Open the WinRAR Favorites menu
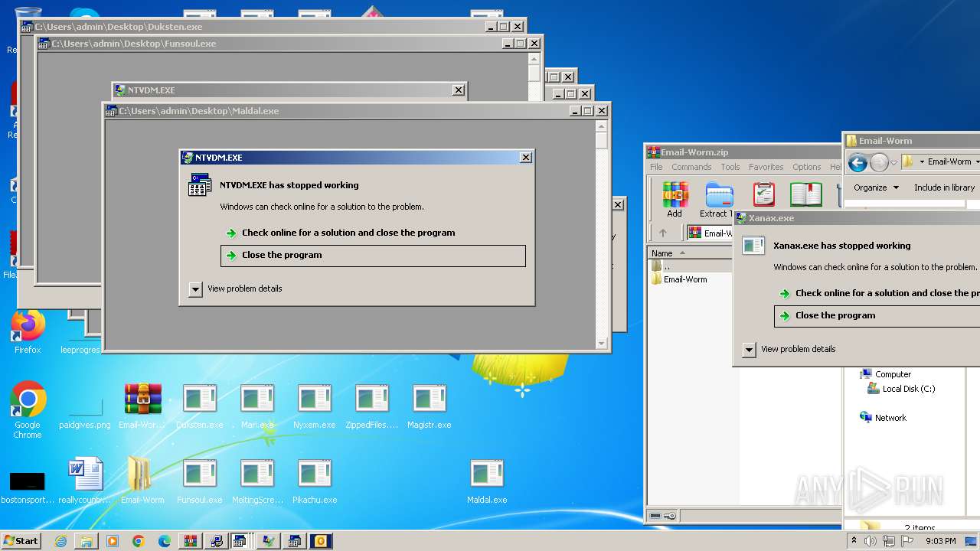Viewport: 980px width, 551px height. pos(766,167)
